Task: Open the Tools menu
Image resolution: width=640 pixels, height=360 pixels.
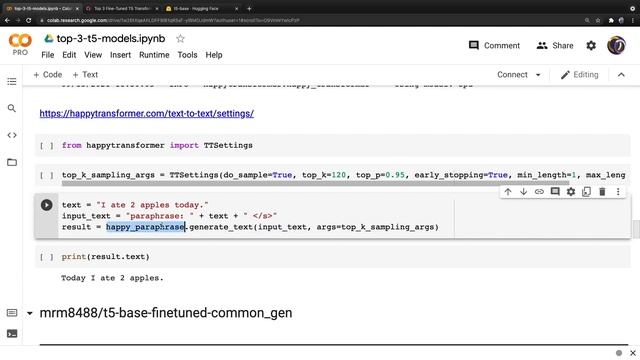Action: [x=187, y=55]
